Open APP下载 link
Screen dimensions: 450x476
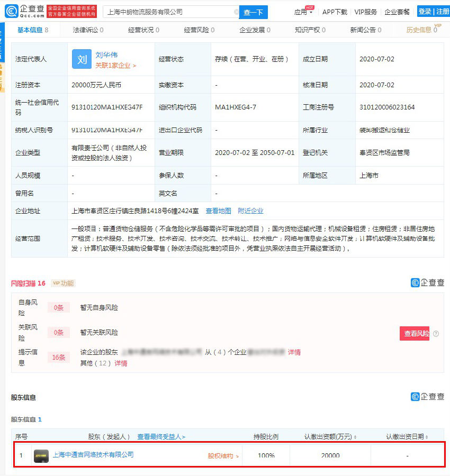(x=335, y=12)
